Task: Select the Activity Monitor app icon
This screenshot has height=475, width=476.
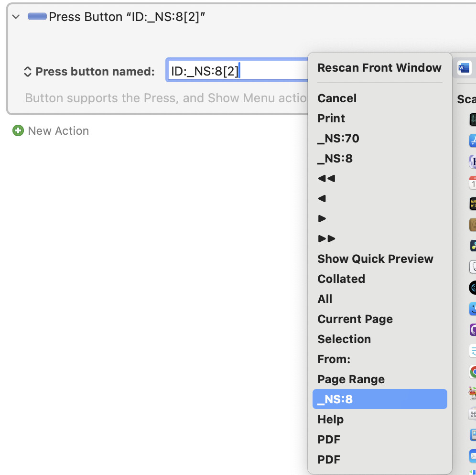Action: click(x=472, y=120)
